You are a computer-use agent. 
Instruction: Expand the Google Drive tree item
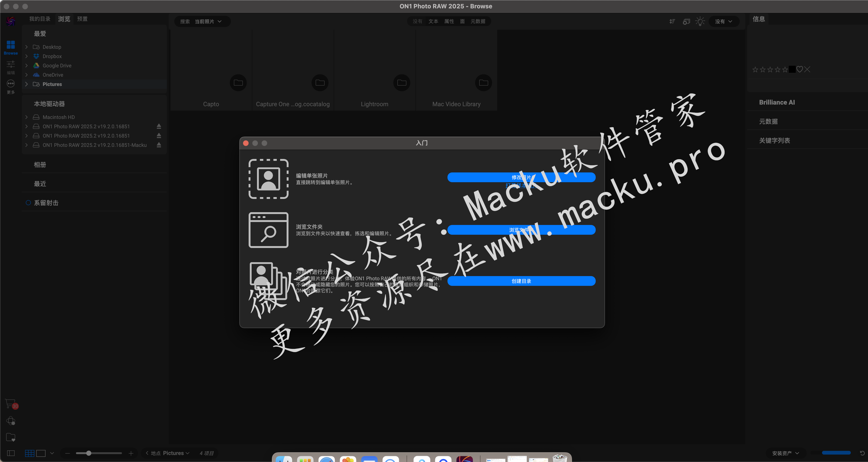27,65
